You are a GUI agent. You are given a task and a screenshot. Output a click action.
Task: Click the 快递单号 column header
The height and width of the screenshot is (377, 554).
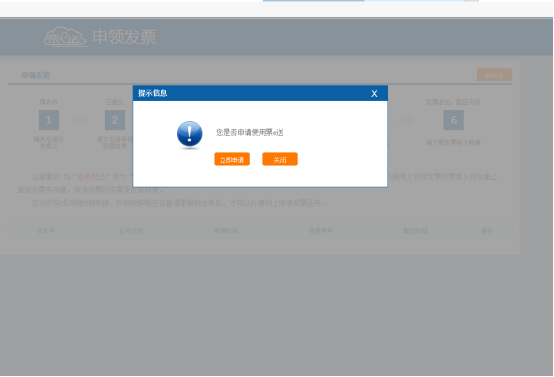click(x=320, y=231)
